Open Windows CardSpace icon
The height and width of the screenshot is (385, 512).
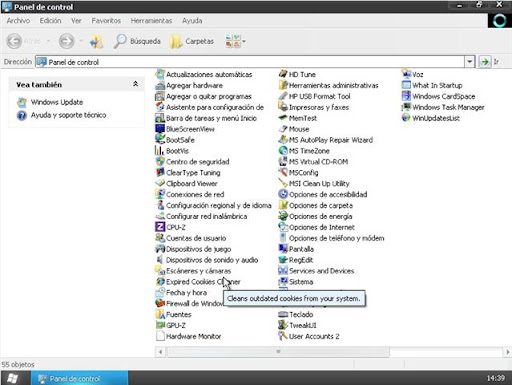(406, 96)
